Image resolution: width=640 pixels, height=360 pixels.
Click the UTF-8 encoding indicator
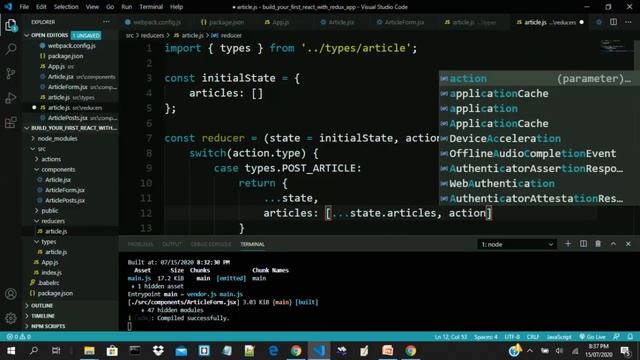(x=512, y=337)
